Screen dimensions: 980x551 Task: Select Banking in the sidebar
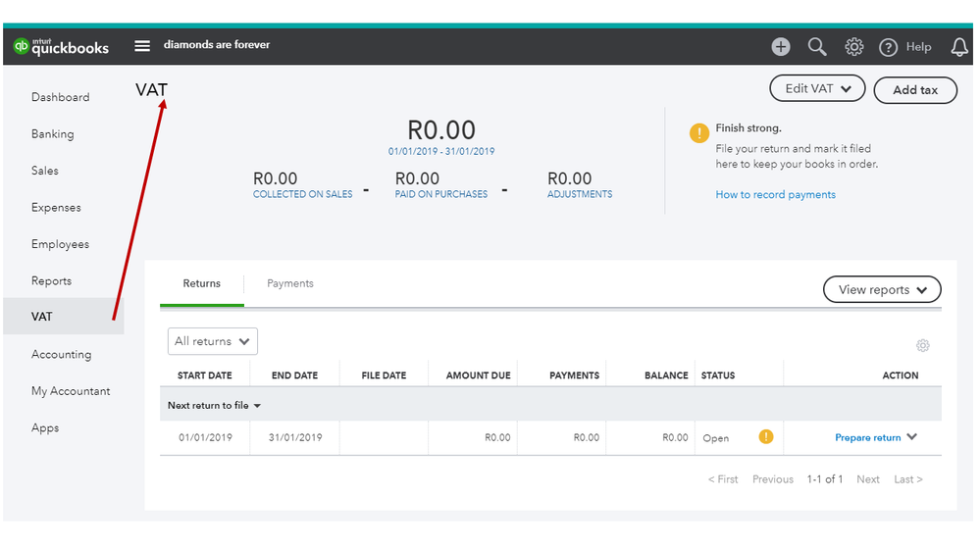coord(53,134)
